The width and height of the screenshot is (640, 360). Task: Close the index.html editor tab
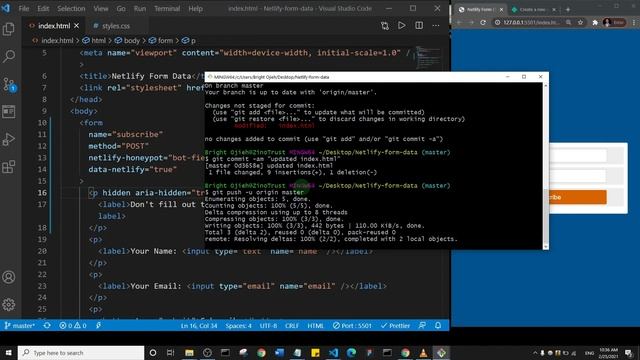[x=76, y=26]
